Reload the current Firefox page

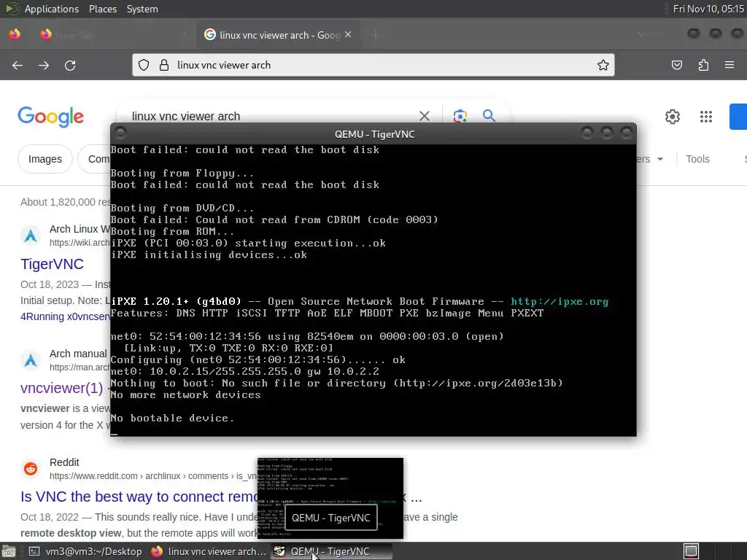point(70,65)
